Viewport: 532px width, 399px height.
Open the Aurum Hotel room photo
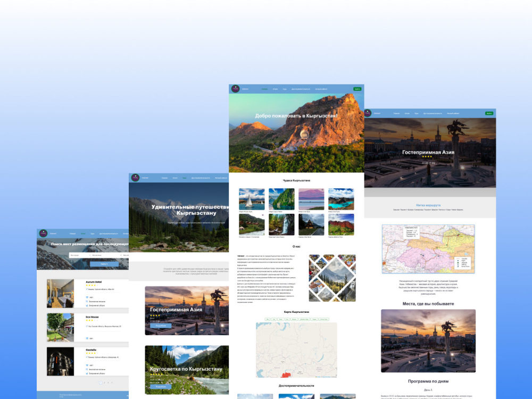[61, 294]
